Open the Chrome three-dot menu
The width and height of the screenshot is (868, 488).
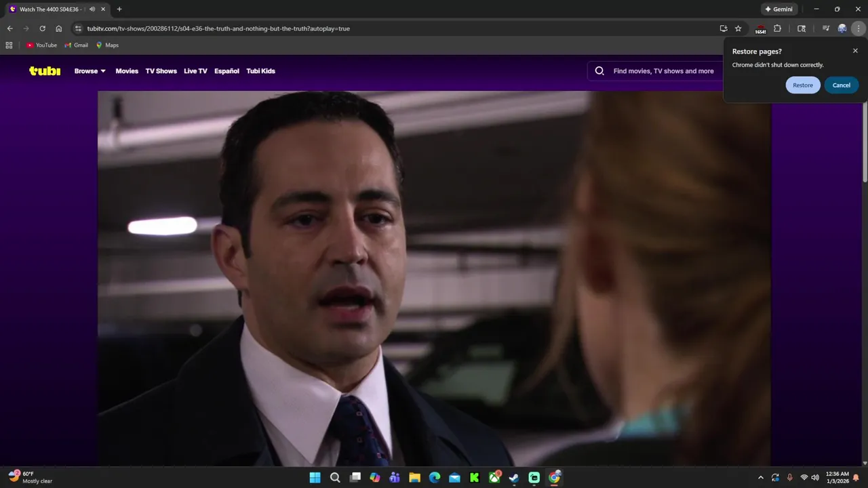[x=859, y=28]
